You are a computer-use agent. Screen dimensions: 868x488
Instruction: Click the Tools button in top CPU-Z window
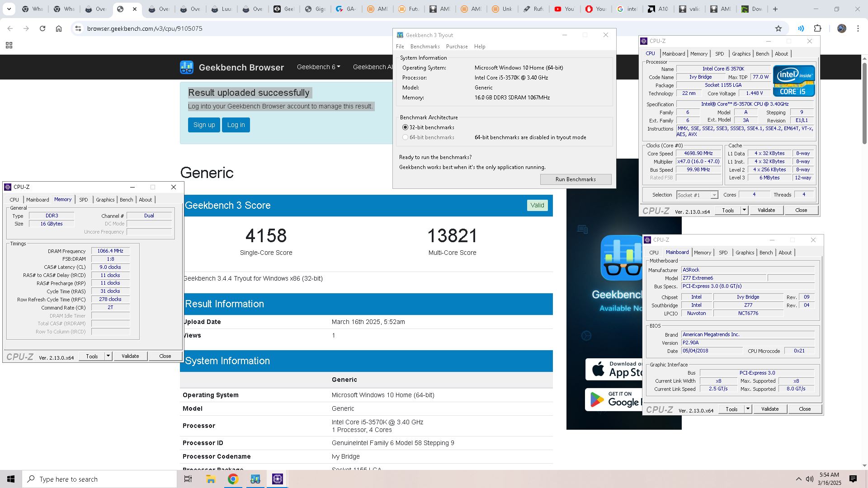[728, 210]
